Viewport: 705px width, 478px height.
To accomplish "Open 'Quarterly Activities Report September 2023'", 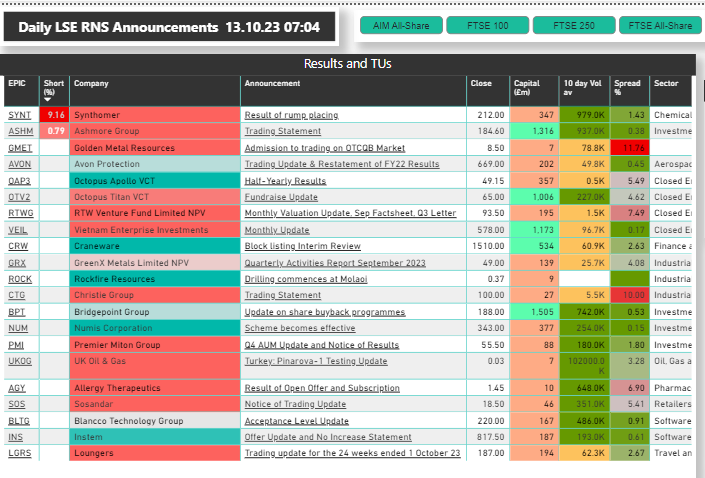I will coord(335,263).
